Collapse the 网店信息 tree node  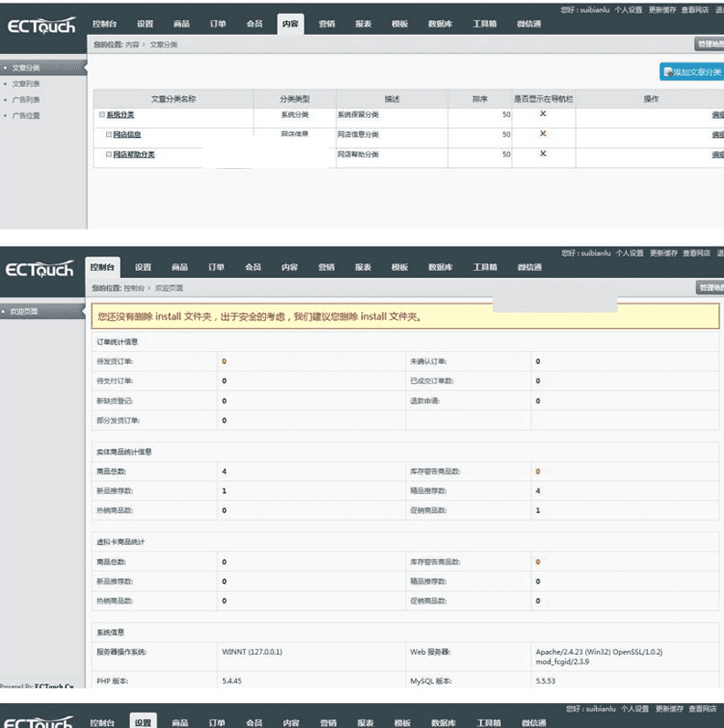click(x=109, y=134)
